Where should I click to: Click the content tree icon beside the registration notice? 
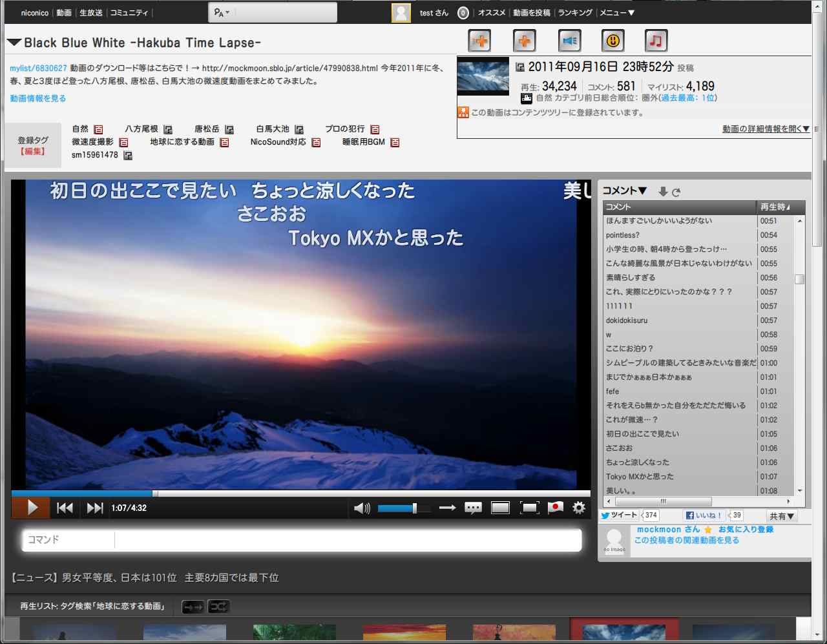click(x=463, y=112)
